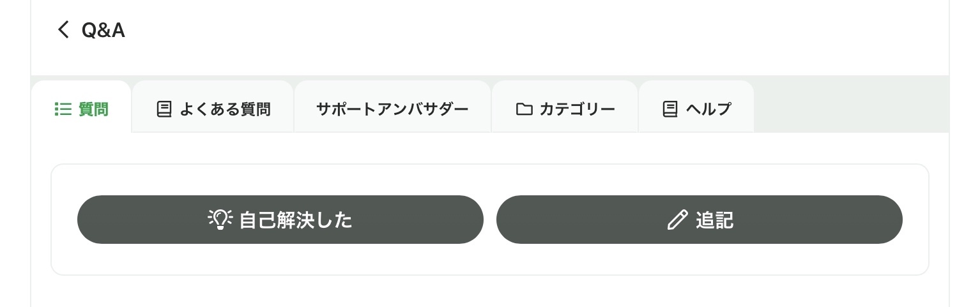
Task: Click the folder icon beside カテゴリー
Action: 524,109
